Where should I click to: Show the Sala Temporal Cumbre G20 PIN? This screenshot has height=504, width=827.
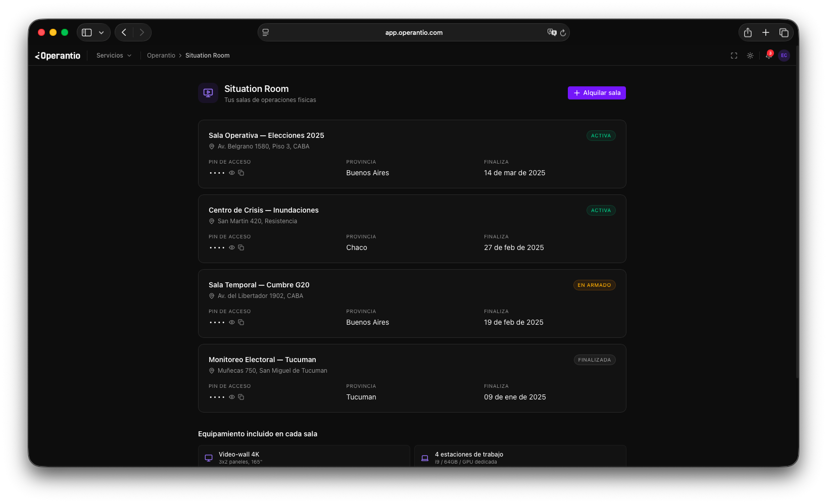tap(232, 322)
